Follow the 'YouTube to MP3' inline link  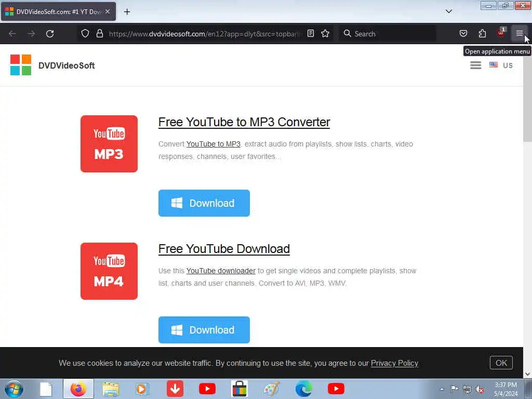[x=214, y=144]
